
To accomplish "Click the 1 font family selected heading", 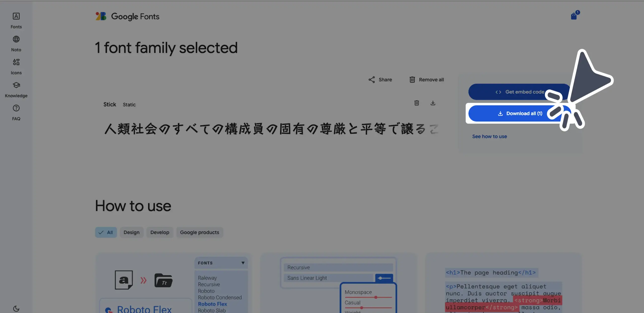I will (166, 48).
